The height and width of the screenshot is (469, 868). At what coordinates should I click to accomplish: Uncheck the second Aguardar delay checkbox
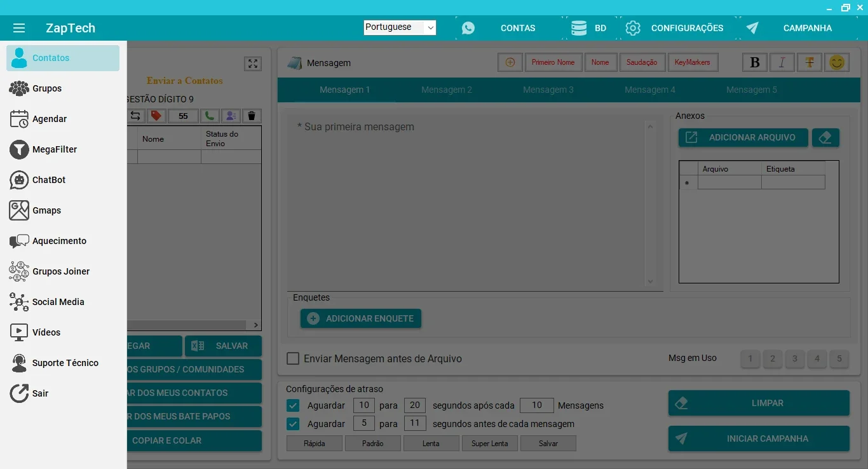[293, 424]
